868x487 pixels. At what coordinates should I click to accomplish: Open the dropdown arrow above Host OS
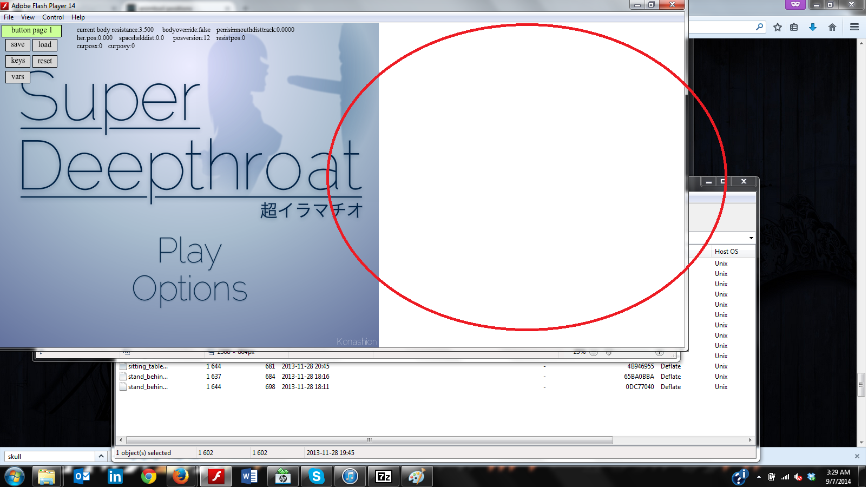click(751, 238)
